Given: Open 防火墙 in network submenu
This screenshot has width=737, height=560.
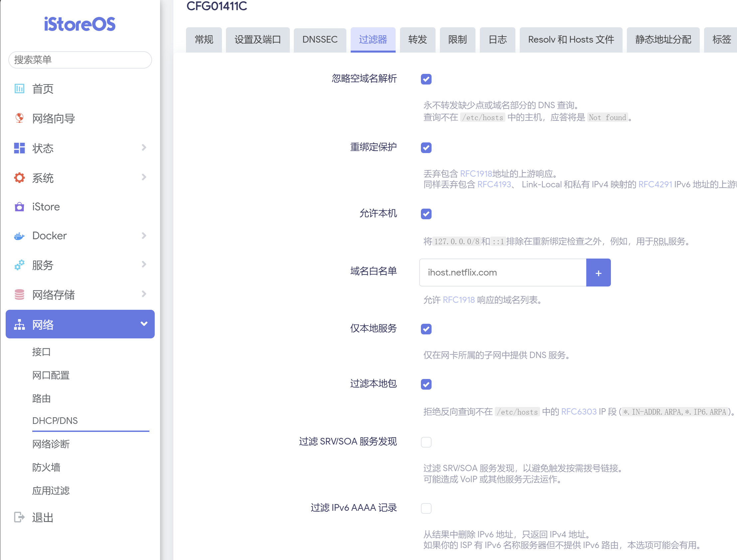Looking at the screenshot, I should (46, 467).
